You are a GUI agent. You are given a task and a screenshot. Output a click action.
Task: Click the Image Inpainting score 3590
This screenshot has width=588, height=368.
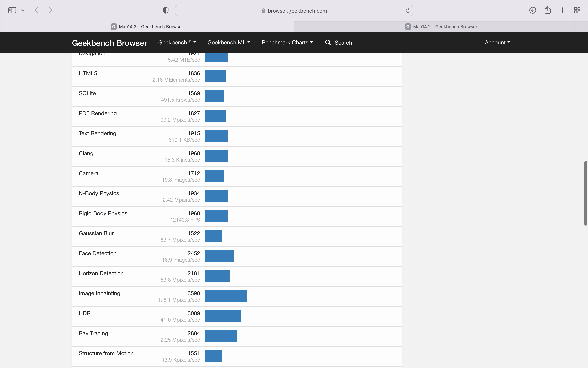tap(194, 293)
